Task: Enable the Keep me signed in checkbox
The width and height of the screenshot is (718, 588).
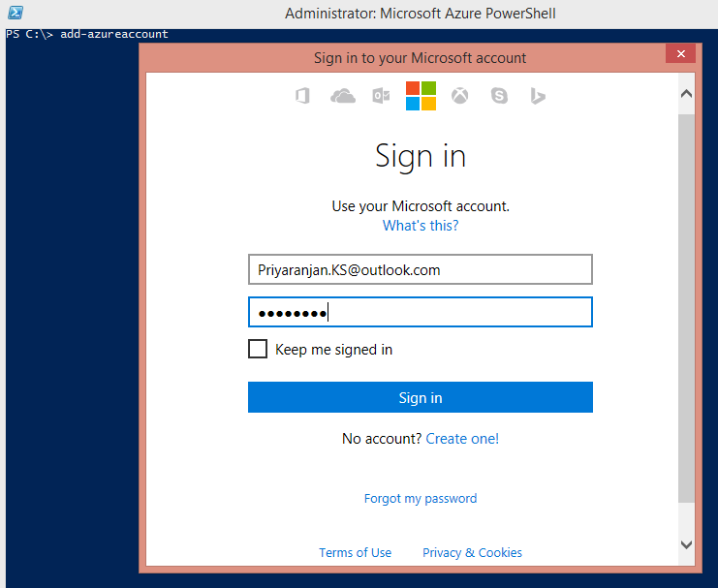Action: pos(258,349)
